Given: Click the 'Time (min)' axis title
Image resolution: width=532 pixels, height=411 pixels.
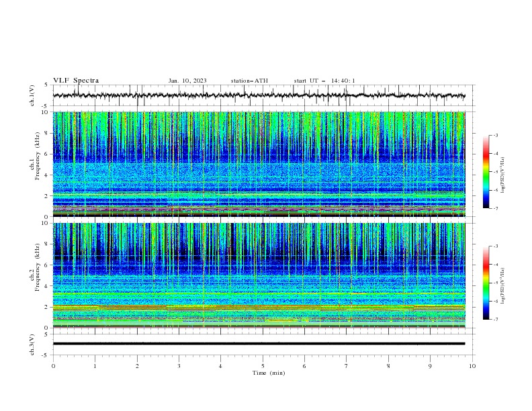Looking at the screenshot, I should tap(269, 373).
